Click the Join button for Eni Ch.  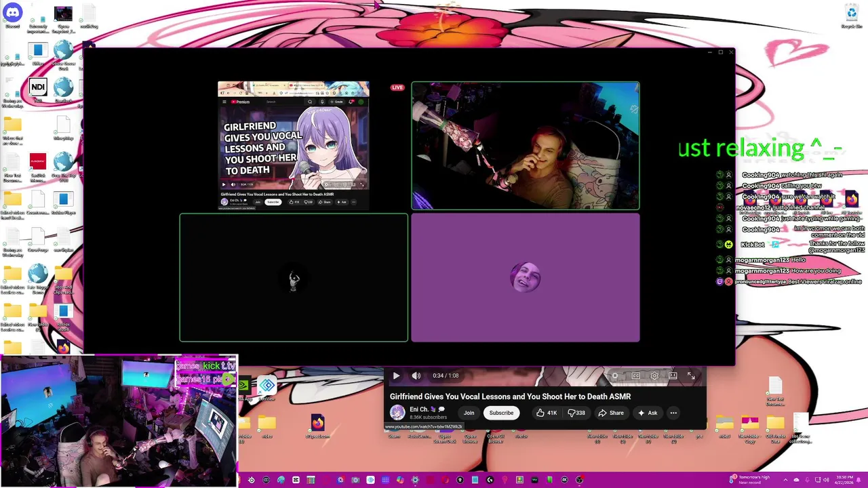coord(469,413)
